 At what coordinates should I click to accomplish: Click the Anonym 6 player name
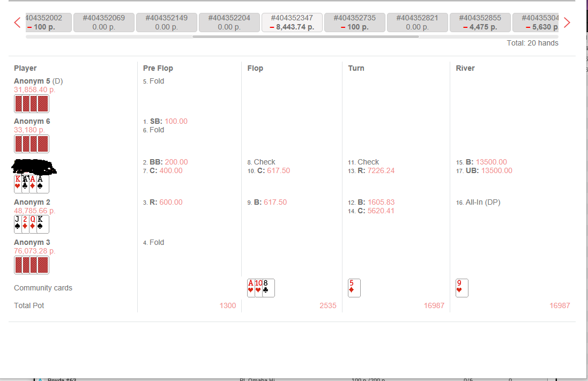32,121
